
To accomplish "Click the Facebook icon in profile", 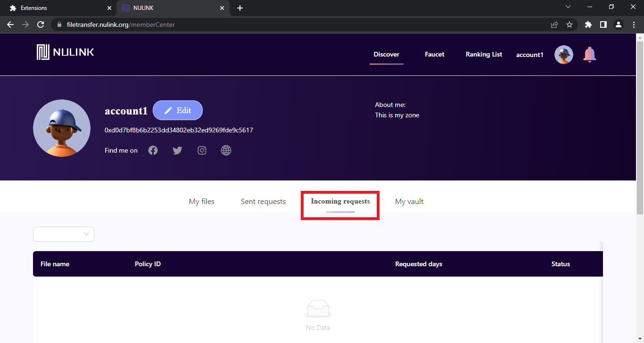I will [153, 150].
